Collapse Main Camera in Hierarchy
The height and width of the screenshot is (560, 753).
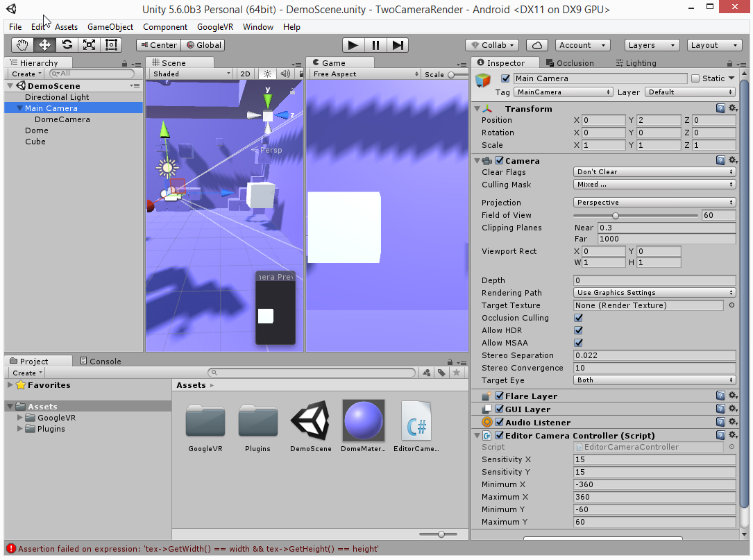19,108
